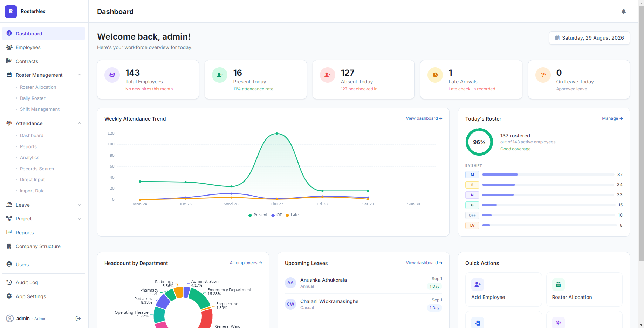Open Daily Roster submenu item

coord(33,98)
